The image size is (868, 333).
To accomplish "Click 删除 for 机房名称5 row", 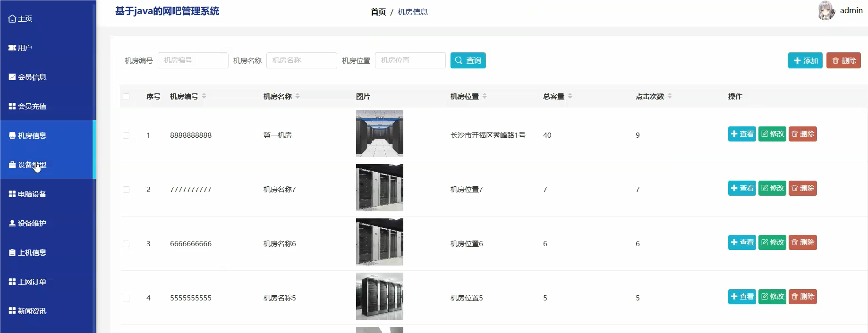I will click(802, 297).
